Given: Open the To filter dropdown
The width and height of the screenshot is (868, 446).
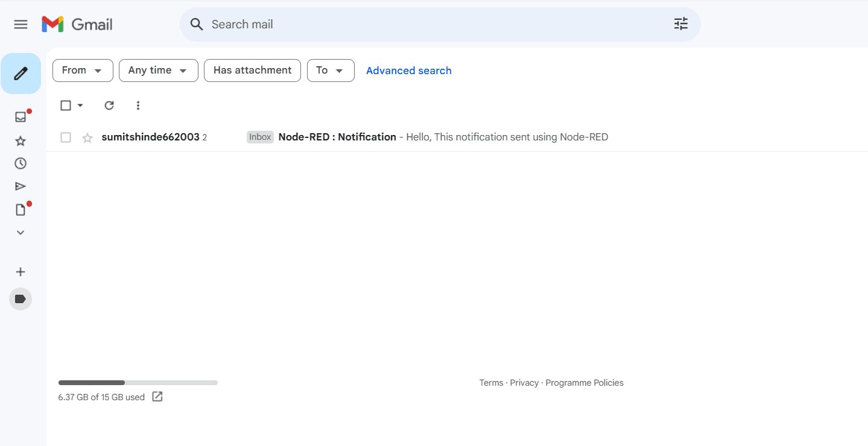Looking at the screenshot, I should coord(331,71).
